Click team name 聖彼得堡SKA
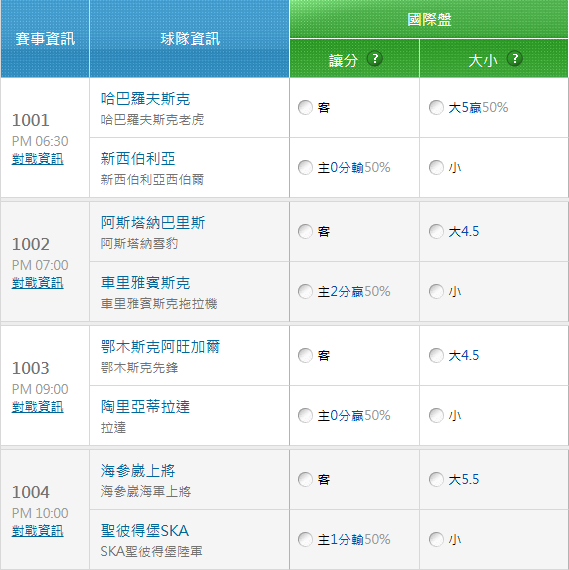This screenshot has height=570, width=569. click(x=145, y=531)
